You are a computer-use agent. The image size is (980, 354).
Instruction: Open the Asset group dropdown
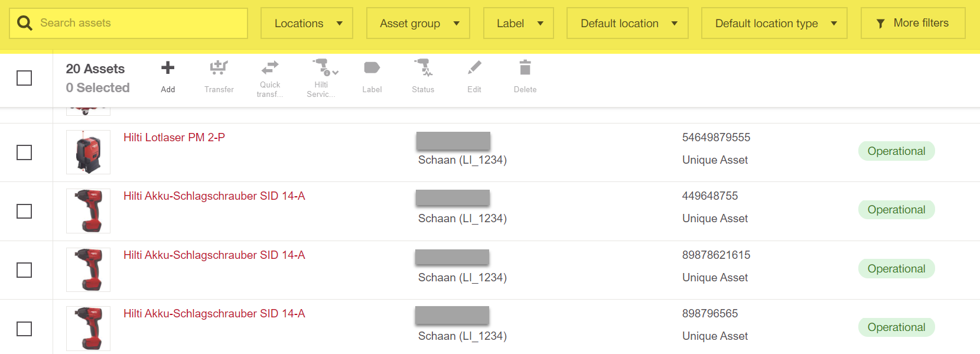tap(418, 24)
